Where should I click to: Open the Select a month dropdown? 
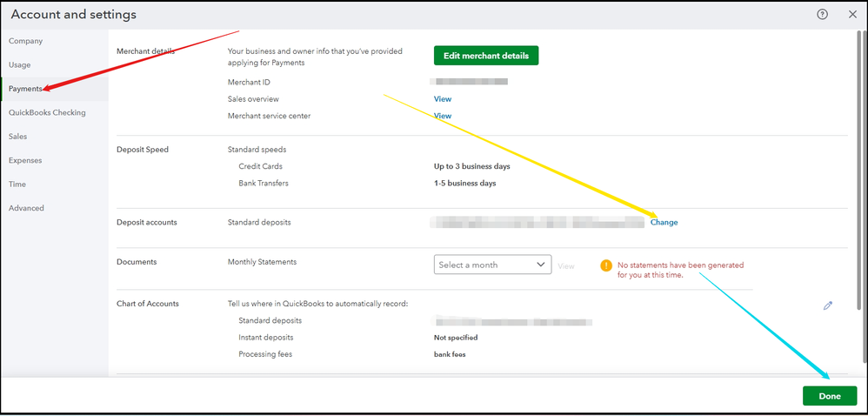492,265
